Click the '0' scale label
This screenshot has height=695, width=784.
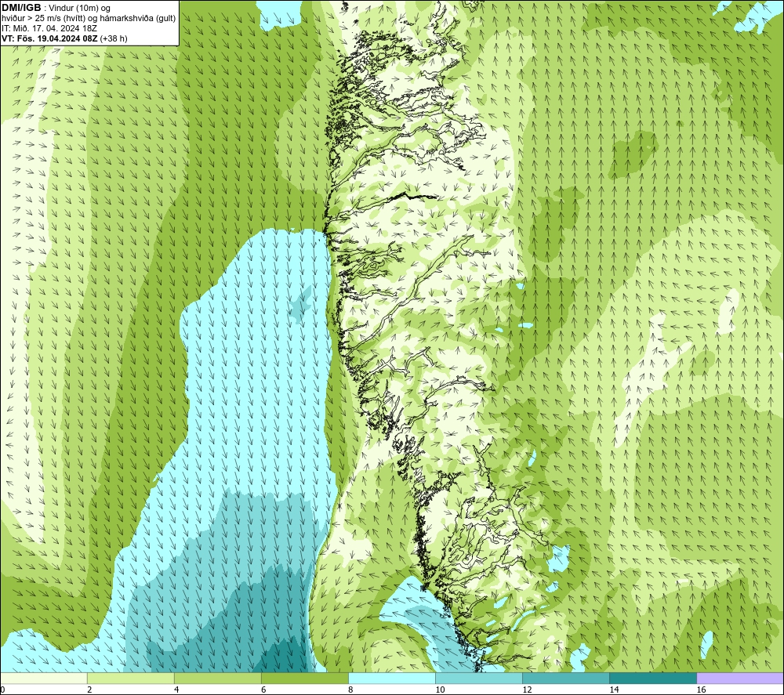2,690
